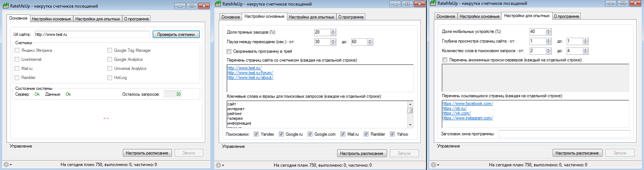The image size is (644, 170).
Task: Toggle Сворачивать программу в трей checkbox
Action: (x=229, y=51)
